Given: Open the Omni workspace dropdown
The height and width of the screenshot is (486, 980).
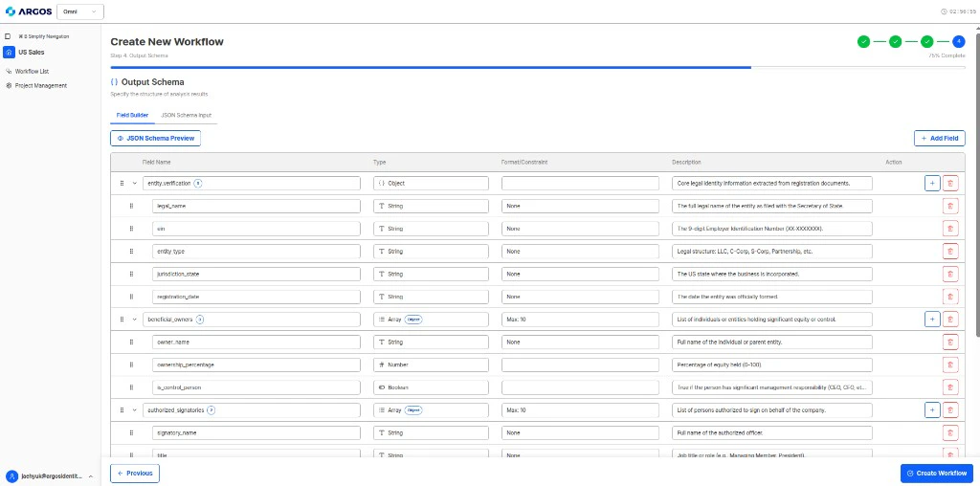Looking at the screenshot, I should coord(80,11).
